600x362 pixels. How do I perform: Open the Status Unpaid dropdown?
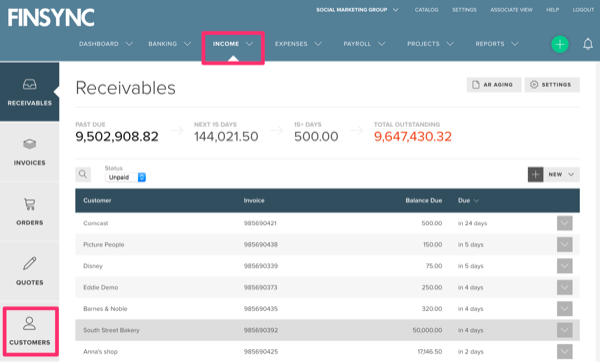pos(126,177)
